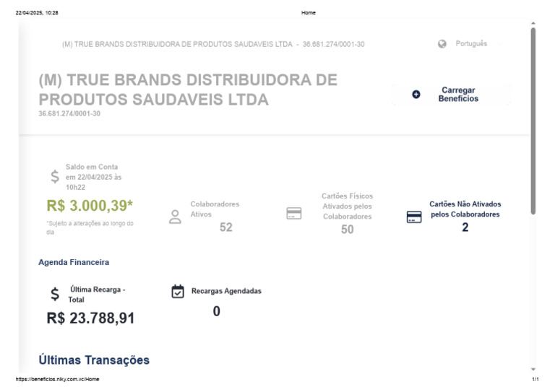Click the Cartões Físicos Ativados count 50

point(347,230)
